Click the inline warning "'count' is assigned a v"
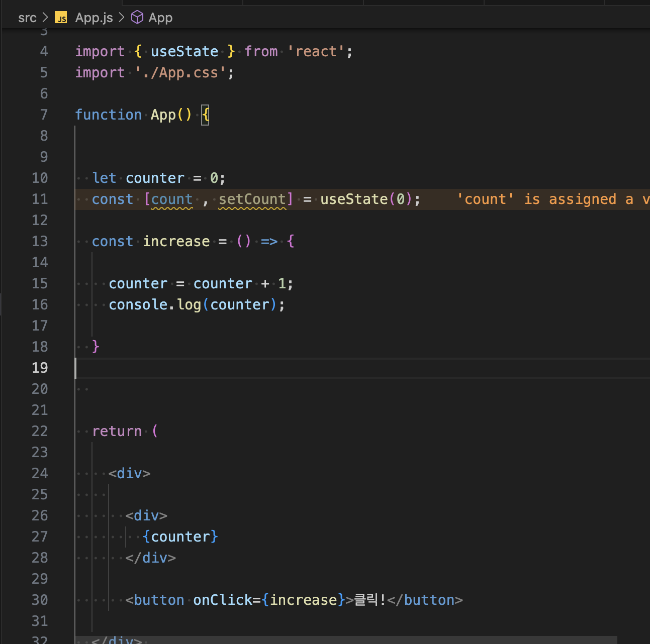Screen dimensions: 650x644 tap(553, 199)
